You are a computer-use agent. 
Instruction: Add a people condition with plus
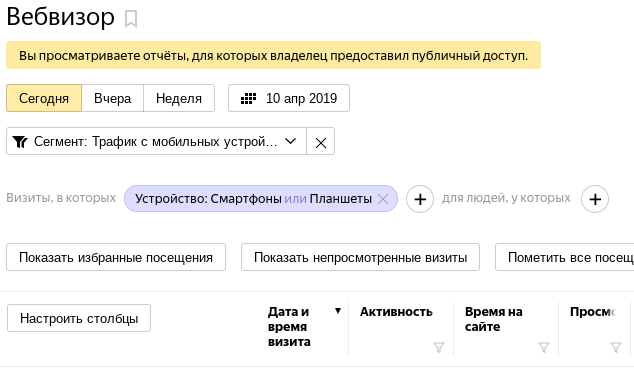click(595, 199)
